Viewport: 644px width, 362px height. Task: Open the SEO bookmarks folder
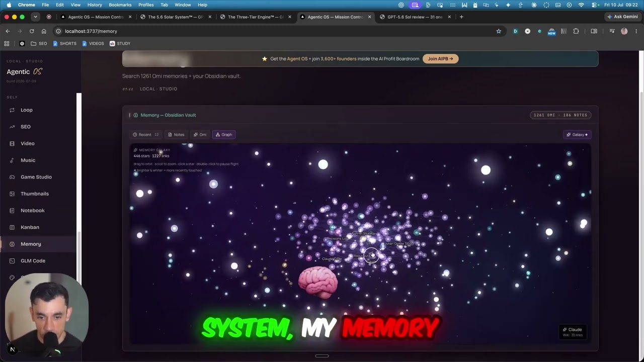pyautogui.click(x=39, y=44)
